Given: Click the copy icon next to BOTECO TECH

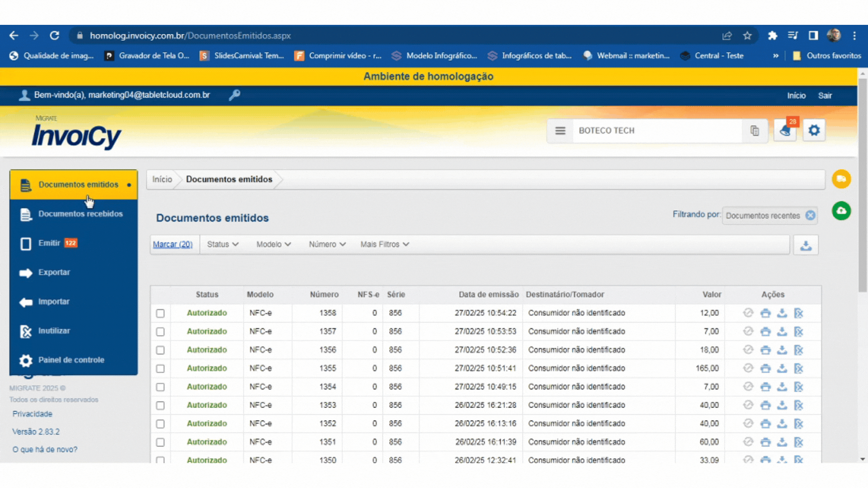Looking at the screenshot, I should tap(755, 131).
